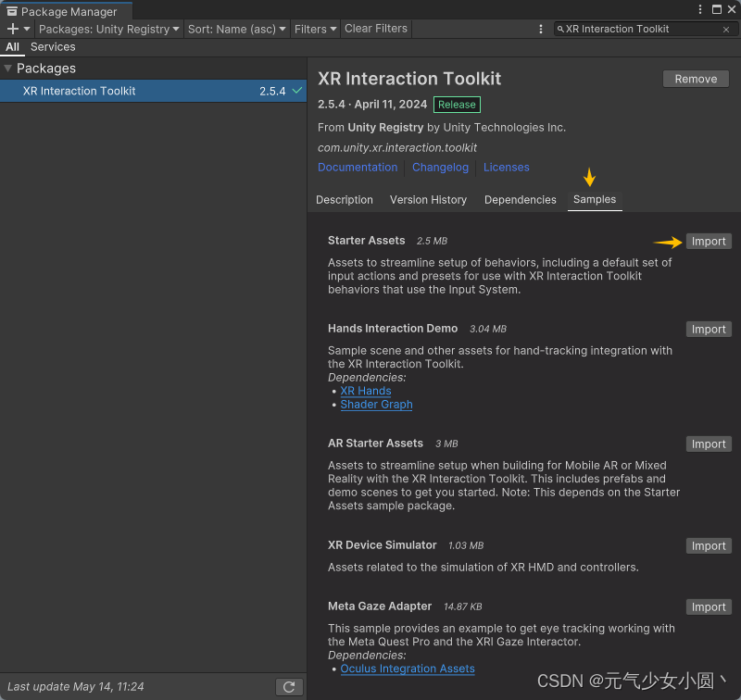Switch to the Version History tab
This screenshot has height=700, width=741.
tap(428, 200)
